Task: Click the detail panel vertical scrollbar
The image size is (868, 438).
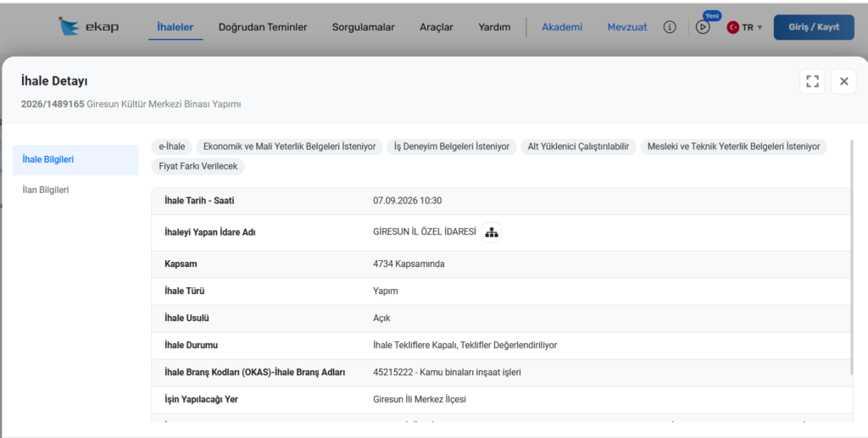Action: point(851,258)
